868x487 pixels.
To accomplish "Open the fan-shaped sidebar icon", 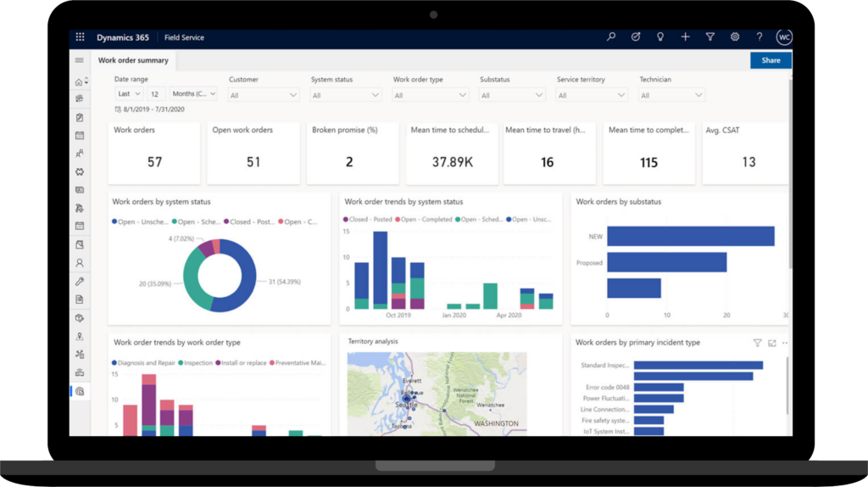I will [x=80, y=355].
